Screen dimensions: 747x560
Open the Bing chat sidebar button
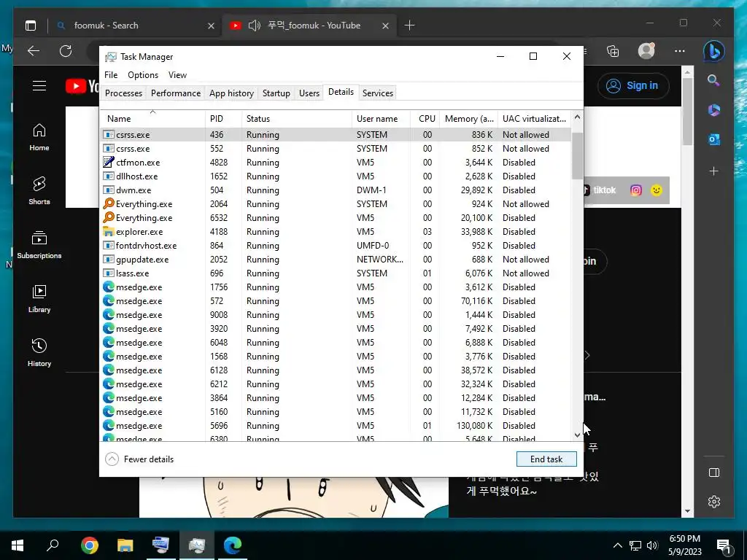pyautogui.click(x=713, y=51)
